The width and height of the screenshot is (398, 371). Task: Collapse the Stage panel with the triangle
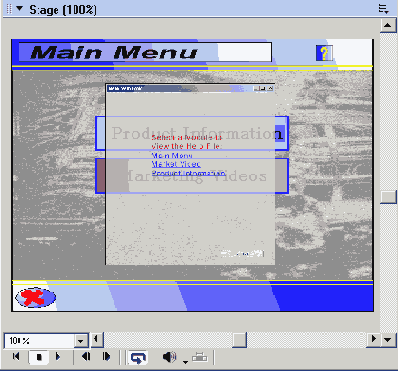(x=20, y=8)
